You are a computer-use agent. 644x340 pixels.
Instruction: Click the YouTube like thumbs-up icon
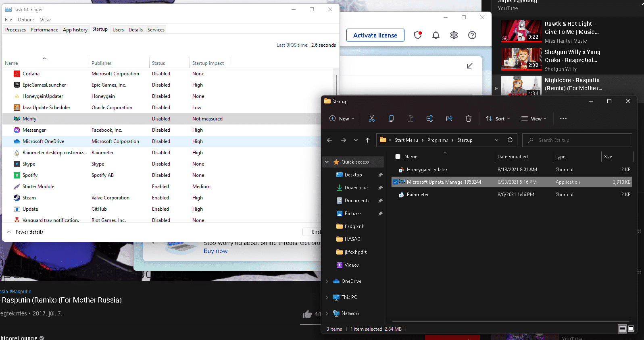pos(307,314)
